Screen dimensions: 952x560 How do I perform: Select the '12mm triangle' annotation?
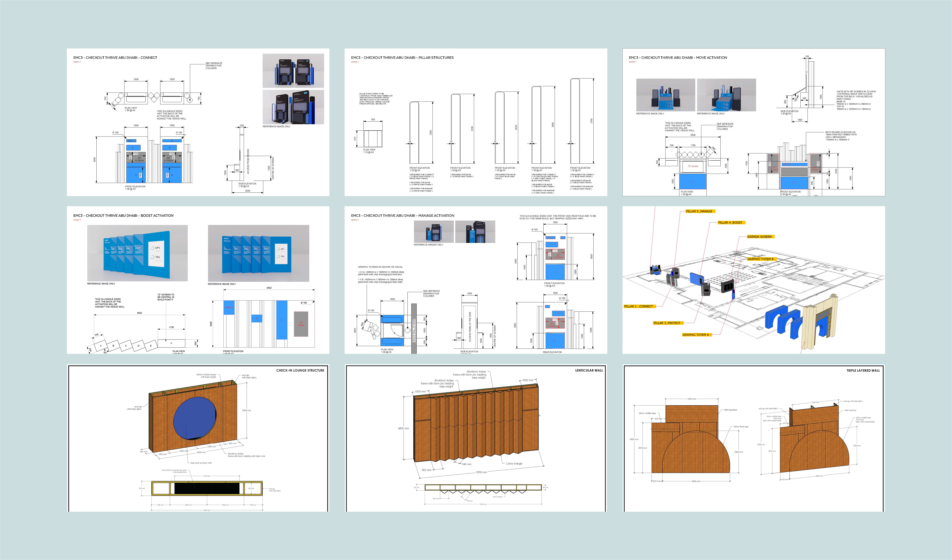tap(514, 464)
